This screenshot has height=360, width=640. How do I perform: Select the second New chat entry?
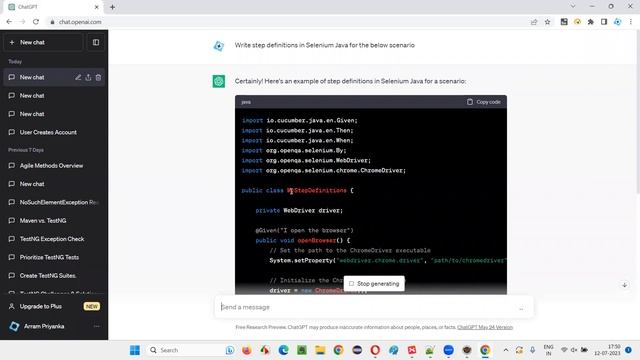coord(54,96)
